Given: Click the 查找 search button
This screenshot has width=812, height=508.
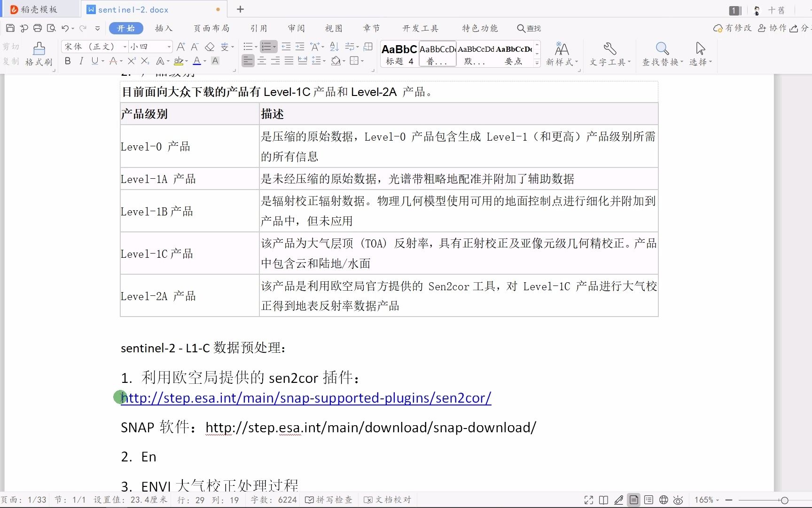Looking at the screenshot, I should [x=529, y=28].
